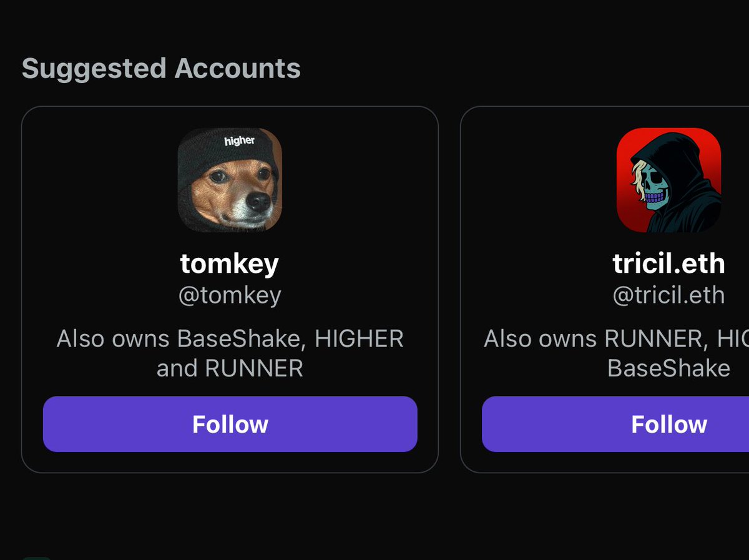Viewport: 749px width, 560px height.
Task: Open tricil.eth's hooded skeleton avatar
Action: pos(668,180)
